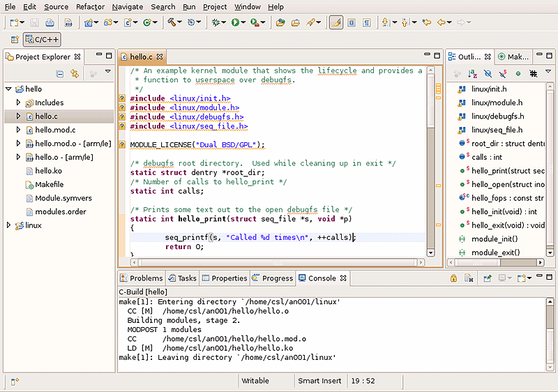
Task: Click Open Perspective icon beside C/C++
Action: (x=15, y=40)
